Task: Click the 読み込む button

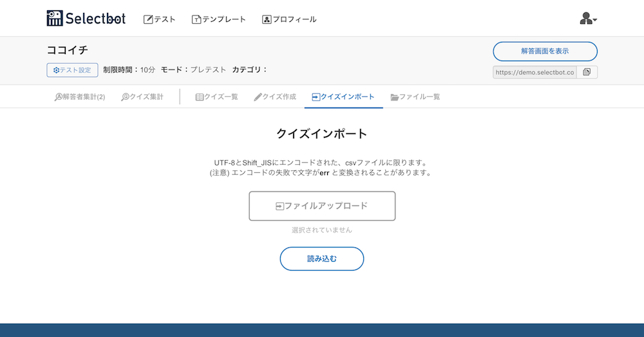Action: [322, 258]
